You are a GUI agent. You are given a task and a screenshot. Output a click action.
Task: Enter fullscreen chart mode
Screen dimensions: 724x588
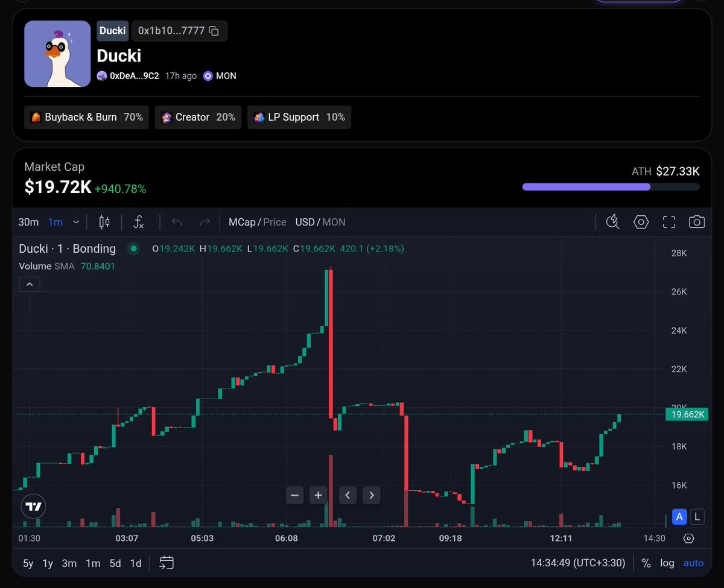click(669, 222)
